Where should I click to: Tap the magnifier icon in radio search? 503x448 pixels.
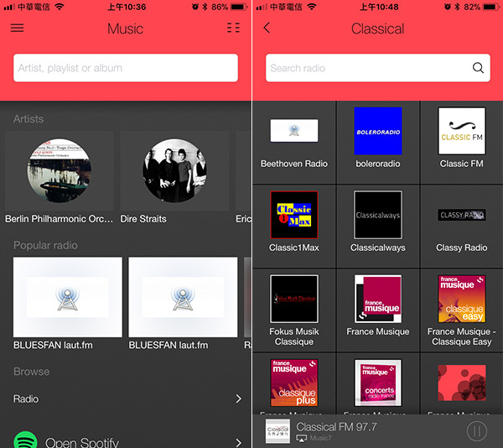(x=478, y=69)
